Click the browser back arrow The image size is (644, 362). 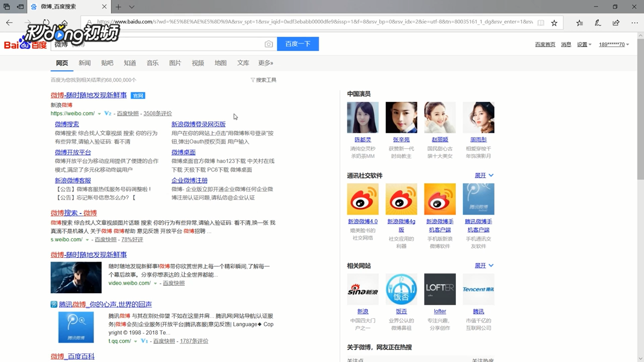click(x=9, y=23)
